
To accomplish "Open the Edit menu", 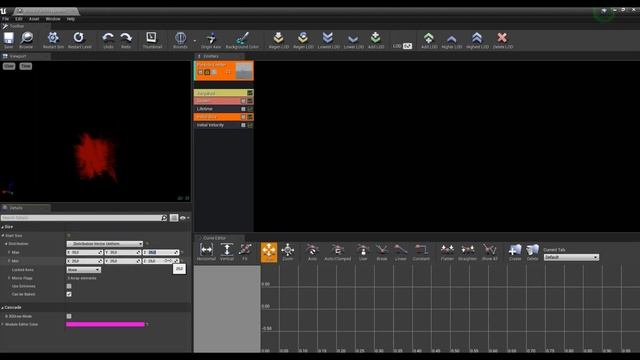I will click(x=19, y=19).
